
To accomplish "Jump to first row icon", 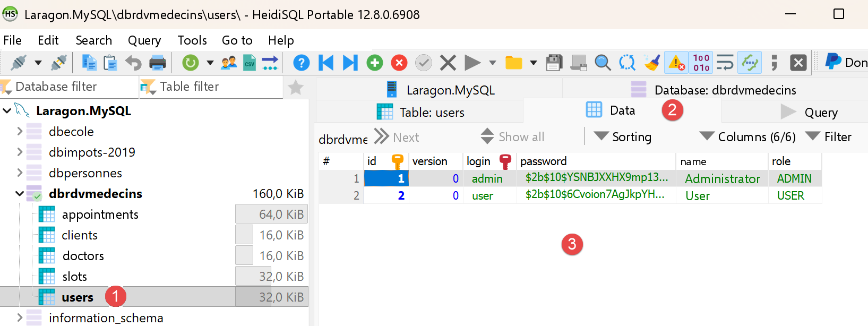I will 326,63.
